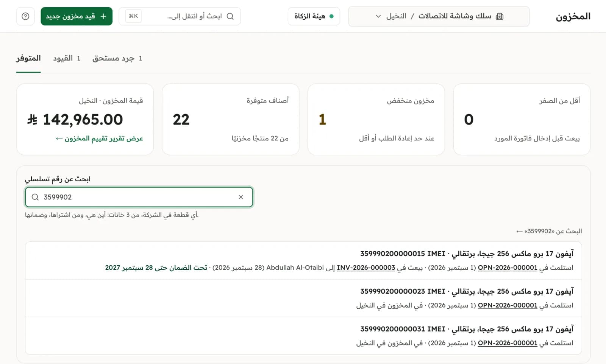Click the magnifier icon in serial number field
Screen dimensions: 606x364
[x=35, y=197]
